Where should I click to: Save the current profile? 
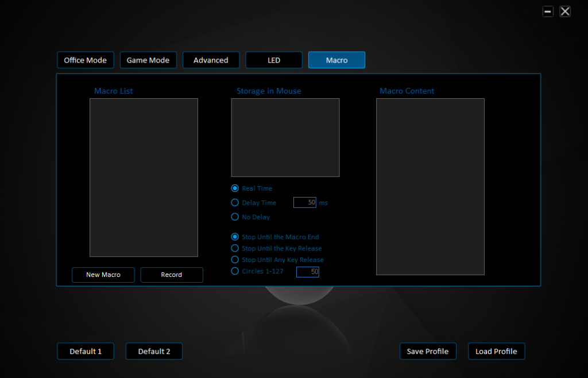click(x=428, y=352)
